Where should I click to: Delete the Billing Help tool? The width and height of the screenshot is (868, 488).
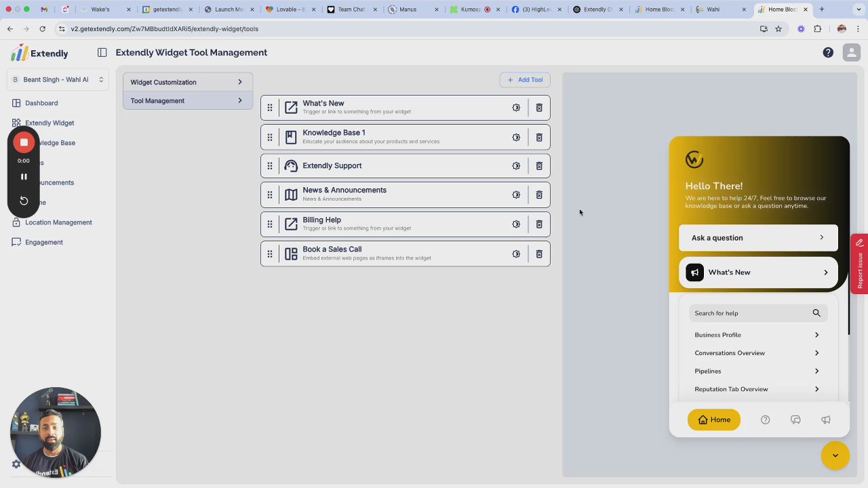539,224
